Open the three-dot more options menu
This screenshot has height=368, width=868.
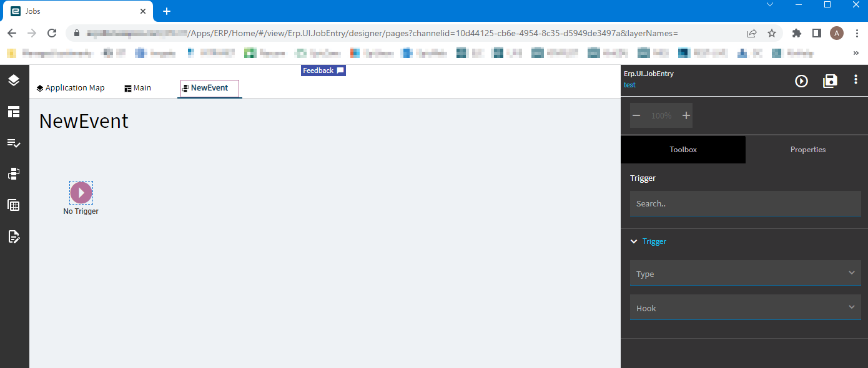coord(856,80)
